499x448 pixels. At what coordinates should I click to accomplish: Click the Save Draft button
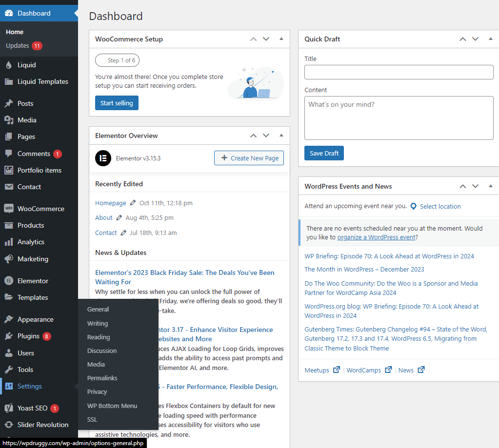324,153
